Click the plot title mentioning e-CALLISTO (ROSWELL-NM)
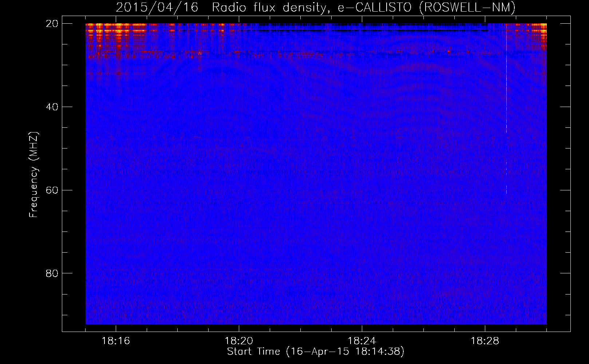 pos(316,7)
